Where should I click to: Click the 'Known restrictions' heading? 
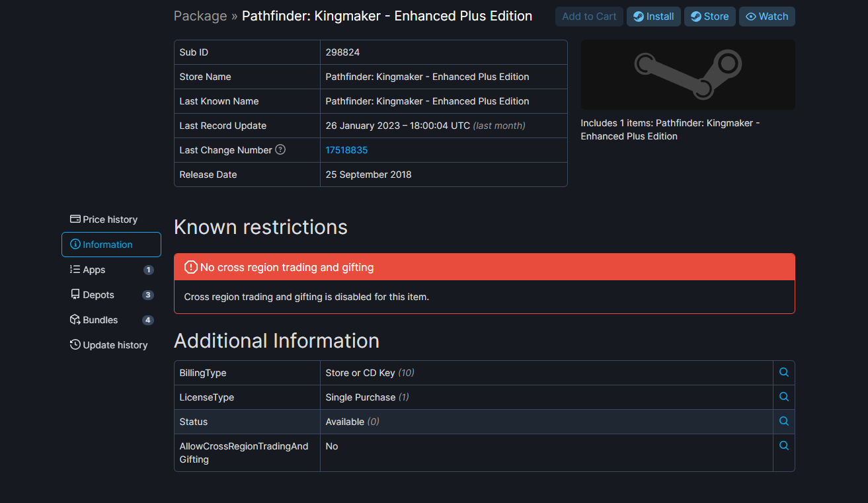(x=260, y=227)
